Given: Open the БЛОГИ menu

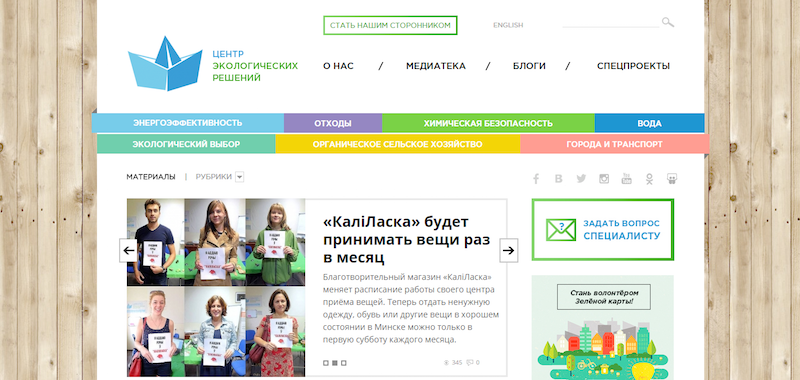Looking at the screenshot, I should [529, 66].
